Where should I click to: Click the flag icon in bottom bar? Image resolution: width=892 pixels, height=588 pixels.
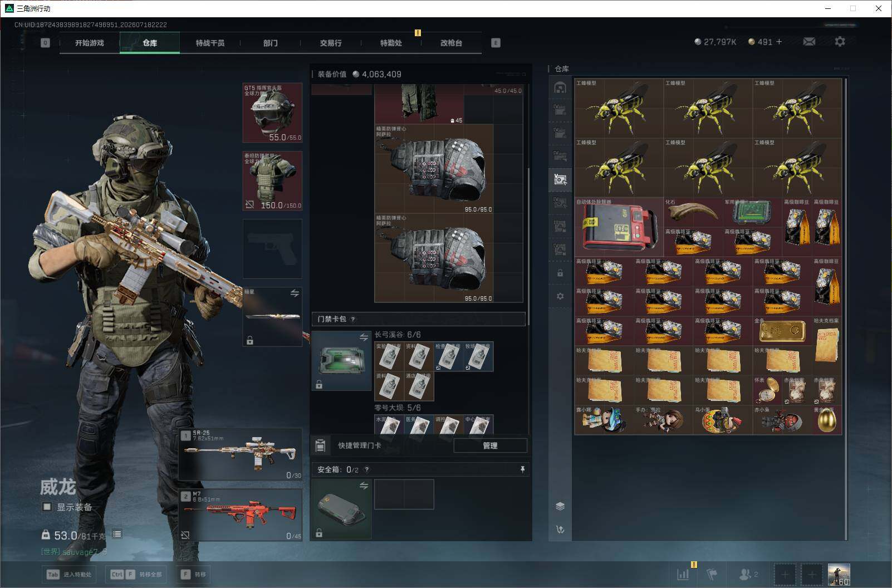[x=712, y=574]
